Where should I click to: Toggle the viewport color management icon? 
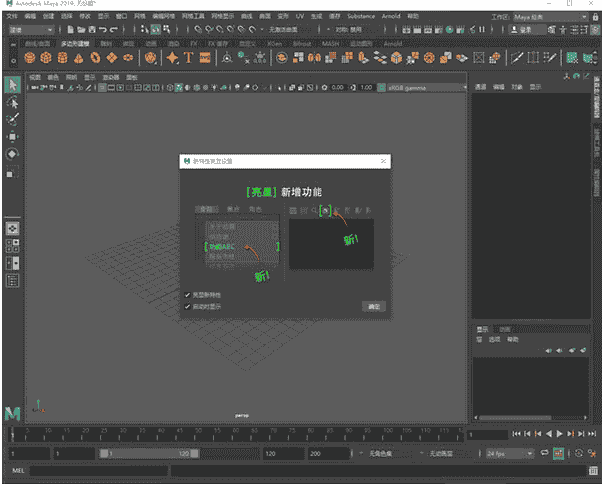point(381,88)
